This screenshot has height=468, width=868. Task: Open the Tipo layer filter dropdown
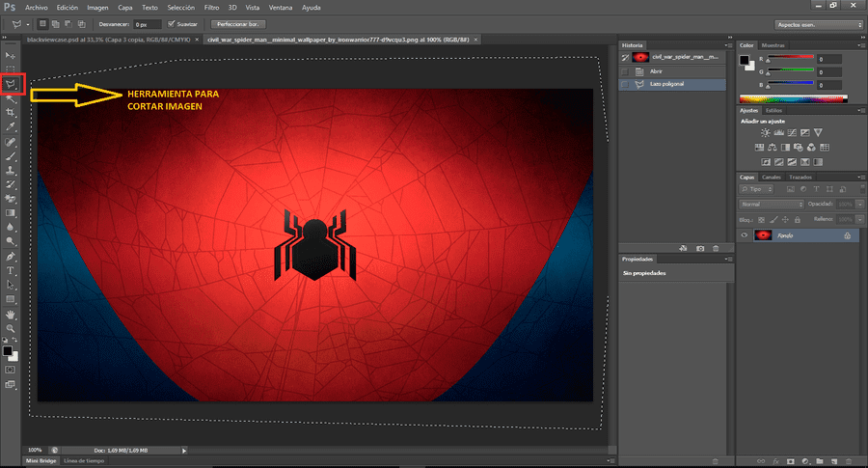755,189
